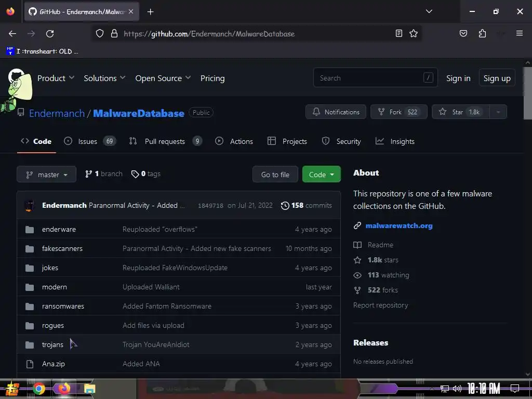View the 522 forks link
The width and height of the screenshot is (532, 399).
tap(376, 290)
